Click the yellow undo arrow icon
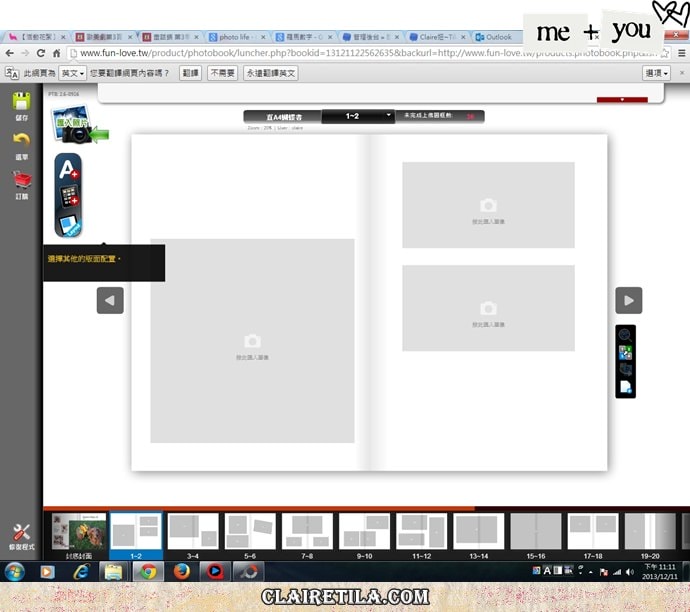 21,141
